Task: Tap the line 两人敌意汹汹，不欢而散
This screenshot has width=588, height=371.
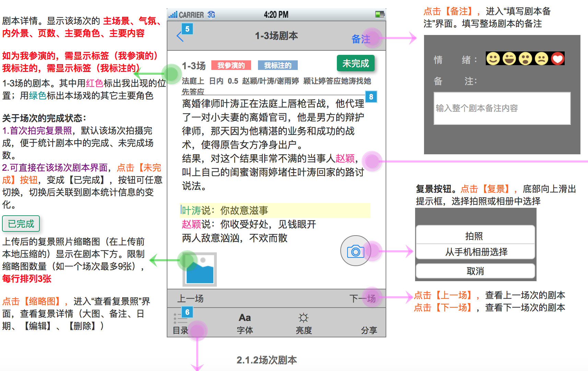Action: point(235,238)
